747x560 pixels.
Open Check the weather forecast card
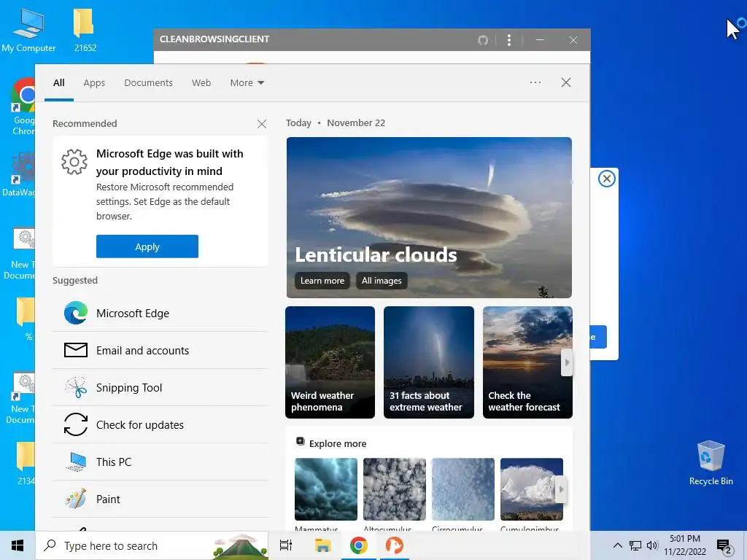(x=527, y=362)
